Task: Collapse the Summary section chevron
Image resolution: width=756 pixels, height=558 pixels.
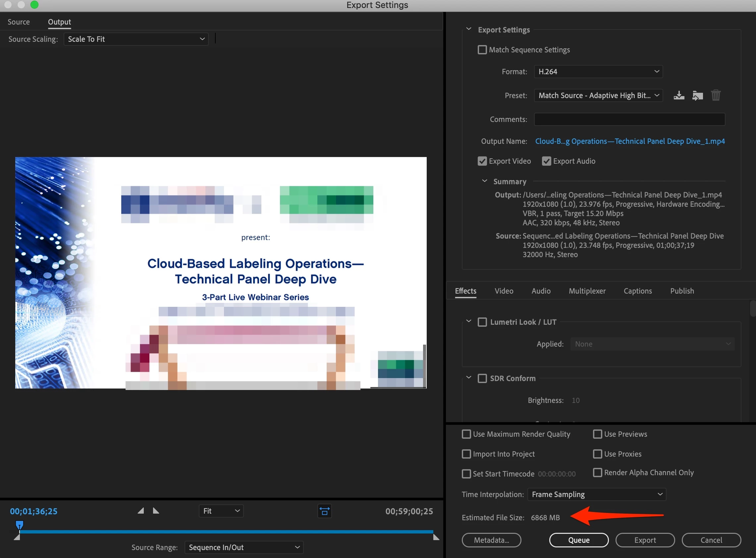Action: (485, 181)
